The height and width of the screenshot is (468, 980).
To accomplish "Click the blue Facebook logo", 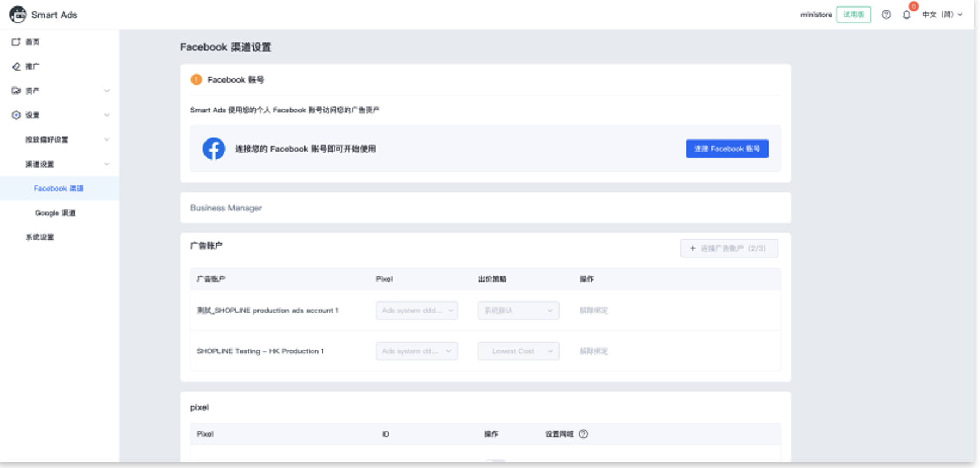I will point(214,149).
